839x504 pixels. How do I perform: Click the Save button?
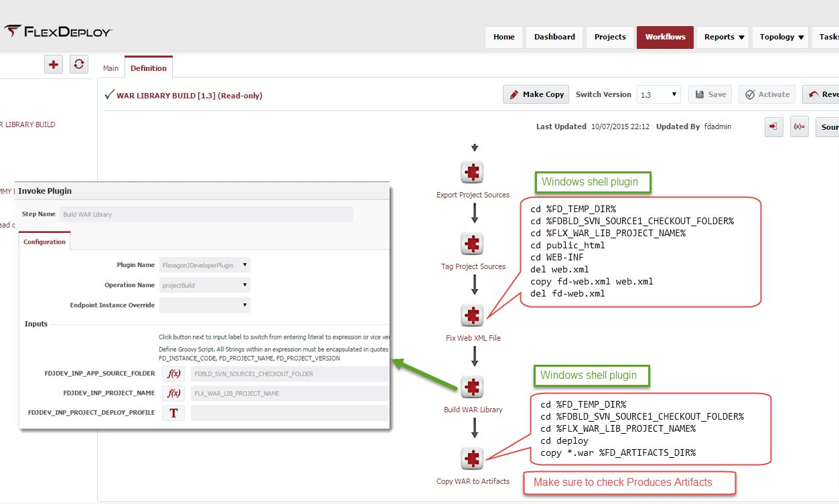(710, 94)
